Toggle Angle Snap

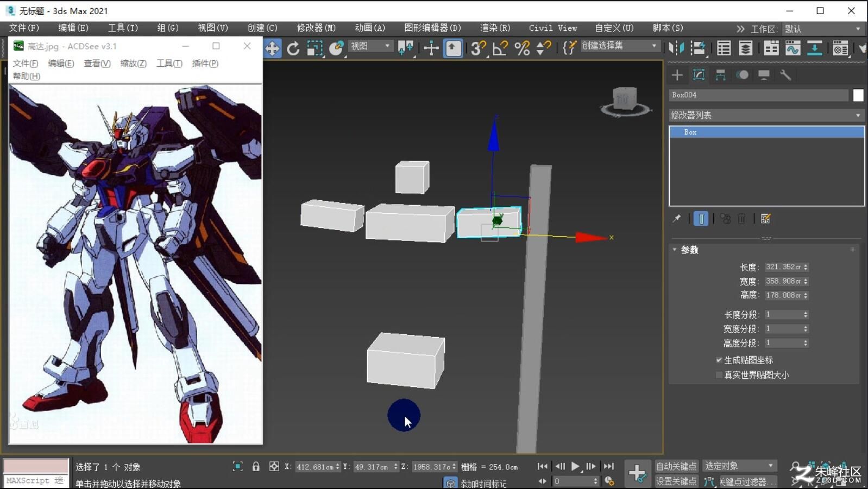[x=500, y=48]
